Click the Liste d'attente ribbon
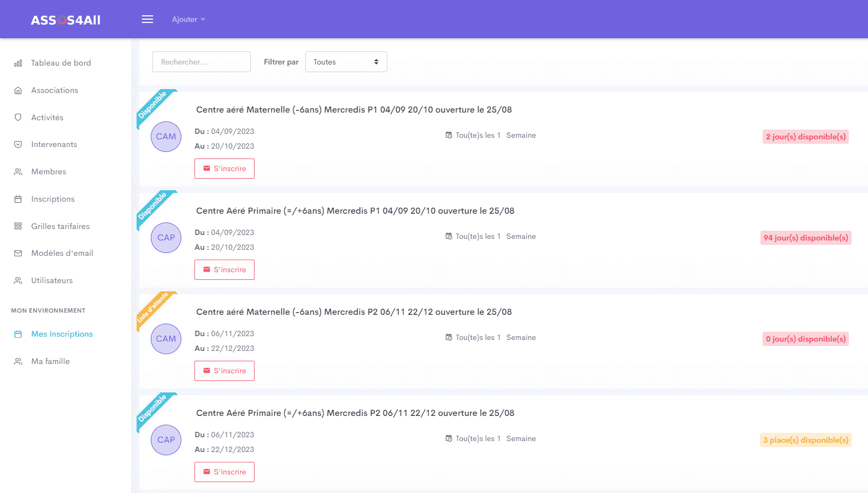The image size is (868, 493). [x=152, y=308]
